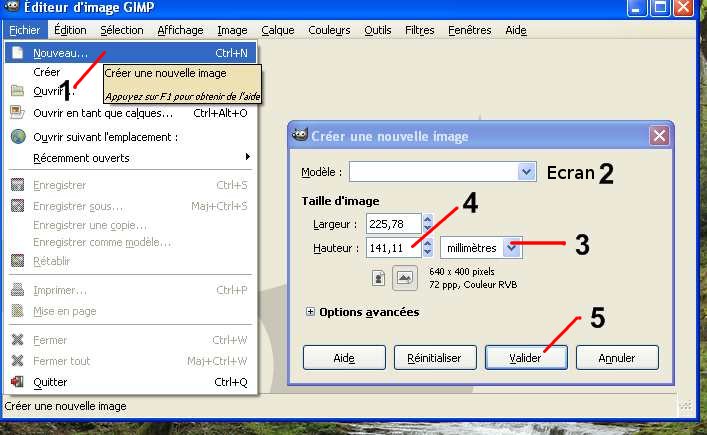
Task: Increase Hauteur value with up arrow
Action: pos(427,243)
